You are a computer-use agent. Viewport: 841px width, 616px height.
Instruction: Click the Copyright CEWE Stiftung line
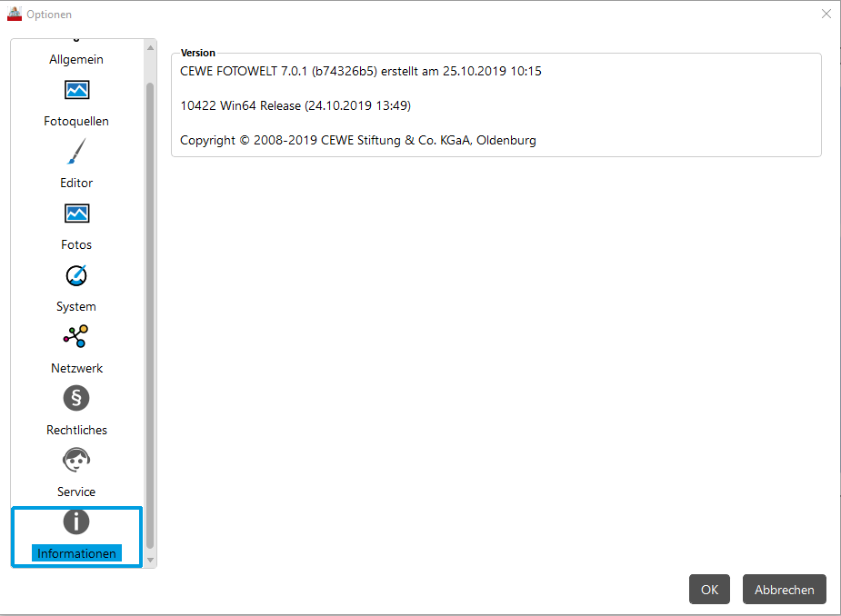(x=357, y=140)
